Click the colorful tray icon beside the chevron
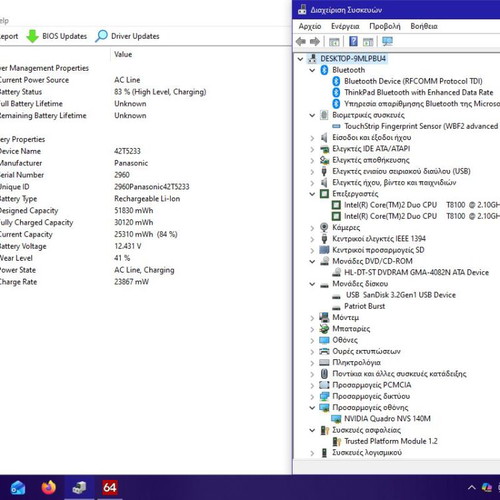Viewport: 500px width, 500px height. [x=487, y=488]
